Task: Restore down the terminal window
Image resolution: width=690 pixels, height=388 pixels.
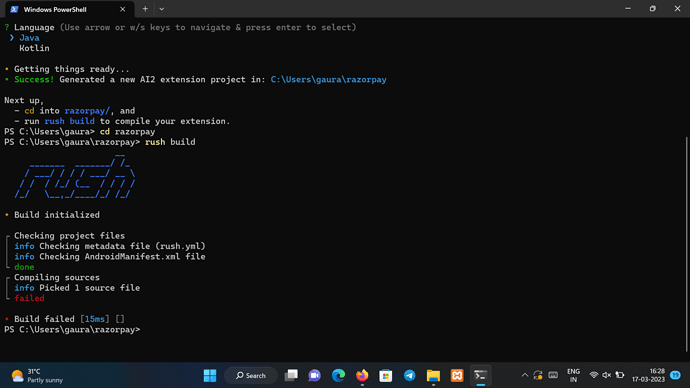Action: (653, 9)
